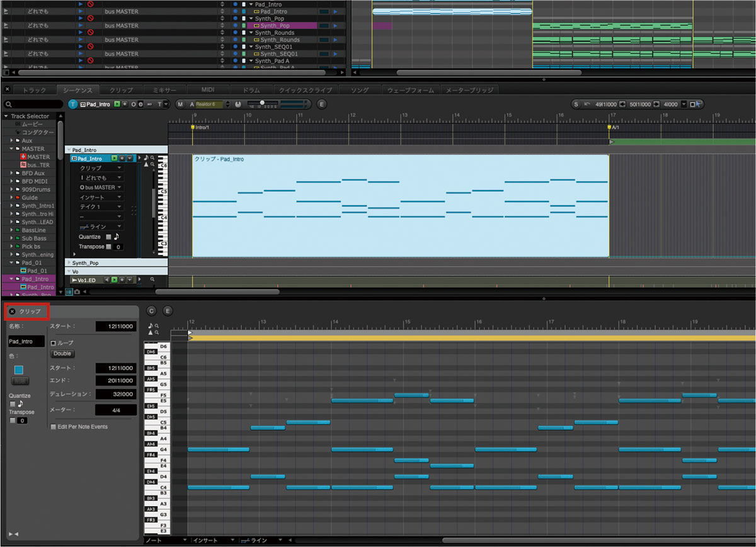
Task: Click the Double button
Action: point(62,354)
